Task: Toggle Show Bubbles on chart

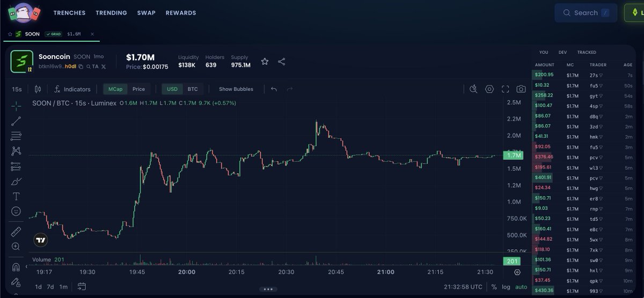Action: 236,89
